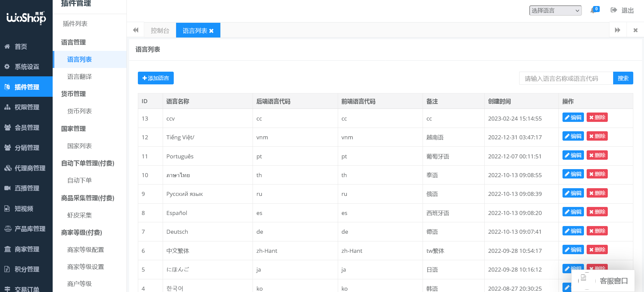Click the logout arrow icon
644x292 pixels.
pyautogui.click(x=614, y=10)
